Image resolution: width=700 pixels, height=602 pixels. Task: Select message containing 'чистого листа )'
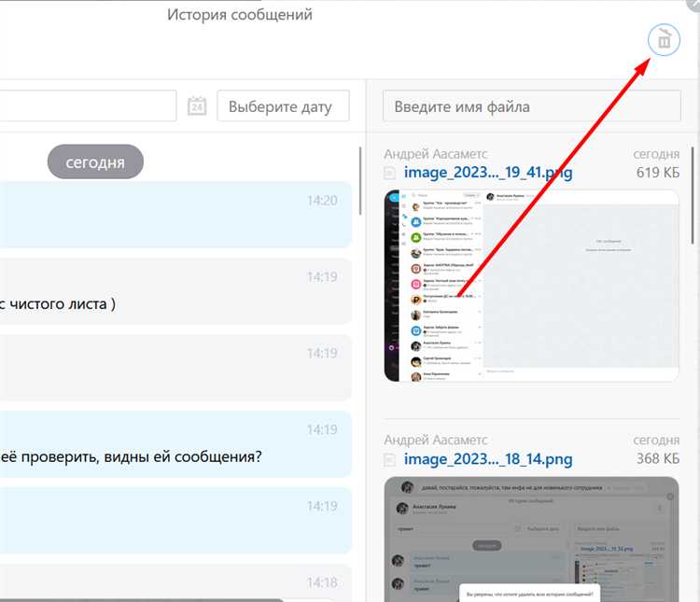click(175, 291)
